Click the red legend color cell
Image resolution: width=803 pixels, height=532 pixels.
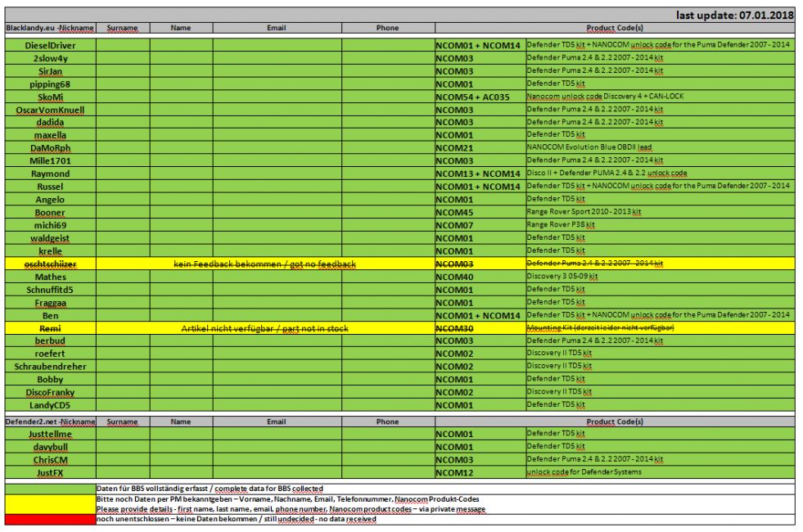point(50,520)
